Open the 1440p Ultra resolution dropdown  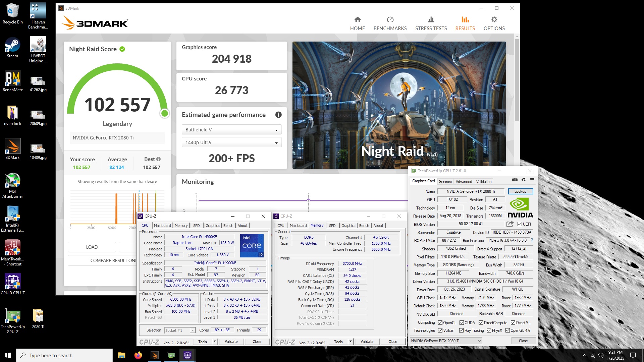(x=231, y=142)
